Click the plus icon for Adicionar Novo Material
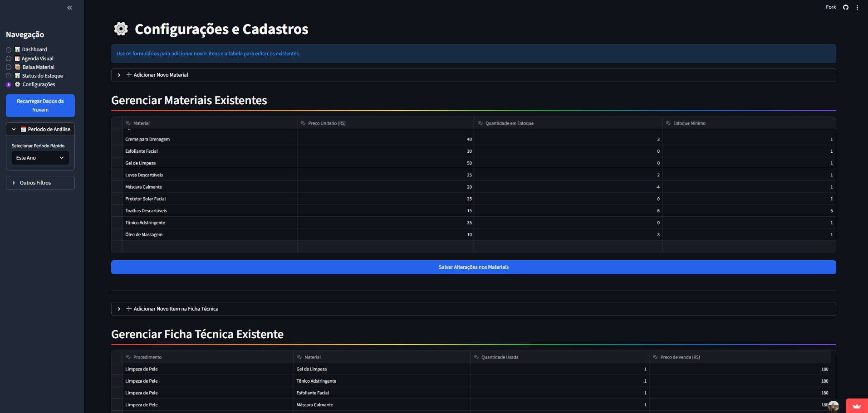This screenshot has height=413, width=868. [x=129, y=75]
